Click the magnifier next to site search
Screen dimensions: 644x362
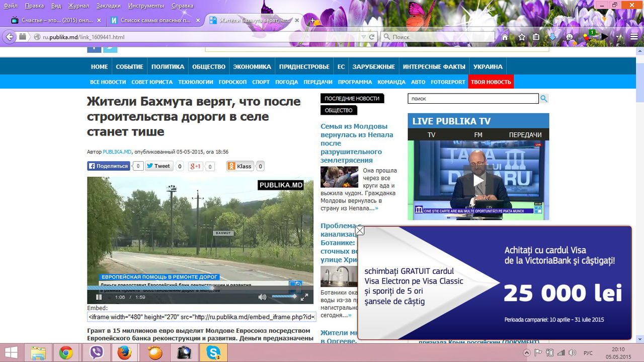click(544, 99)
